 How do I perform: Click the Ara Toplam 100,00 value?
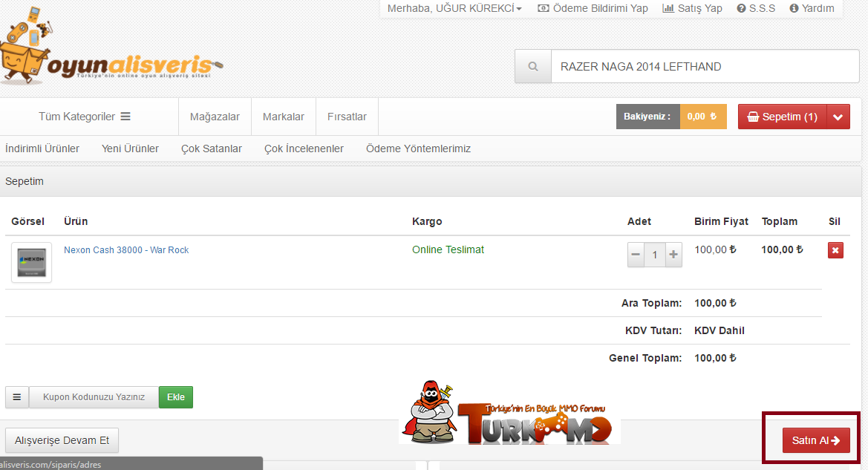point(715,303)
